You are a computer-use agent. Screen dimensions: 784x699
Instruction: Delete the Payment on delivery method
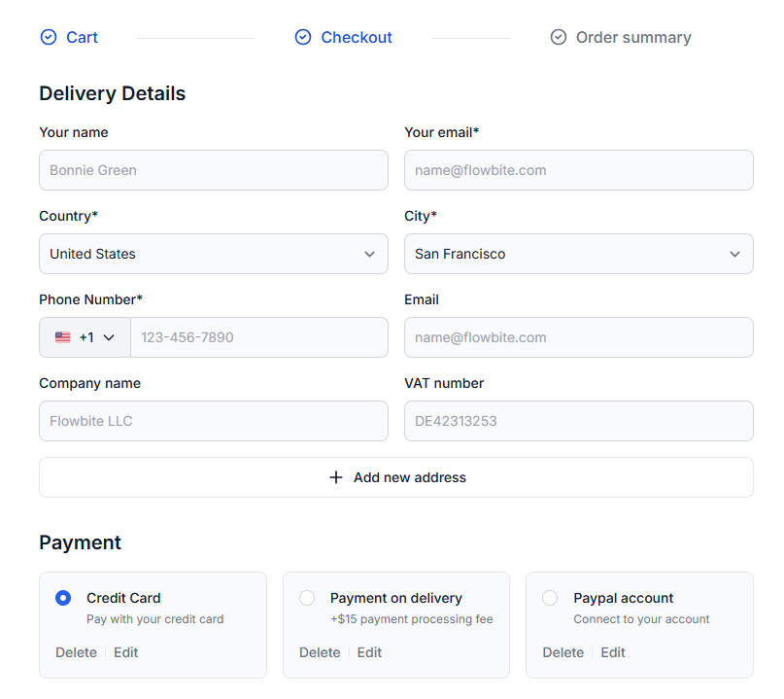point(320,652)
